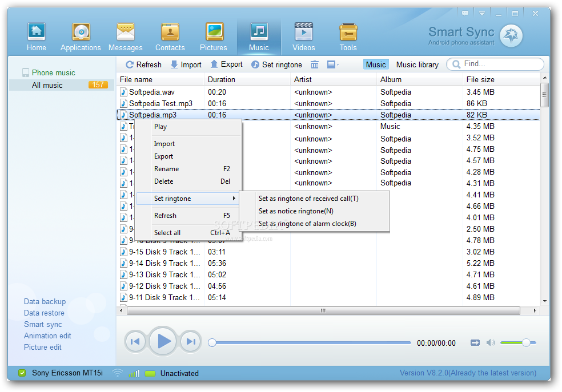Sort by the Album column header
The image size is (562, 392).
click(419, 79)
